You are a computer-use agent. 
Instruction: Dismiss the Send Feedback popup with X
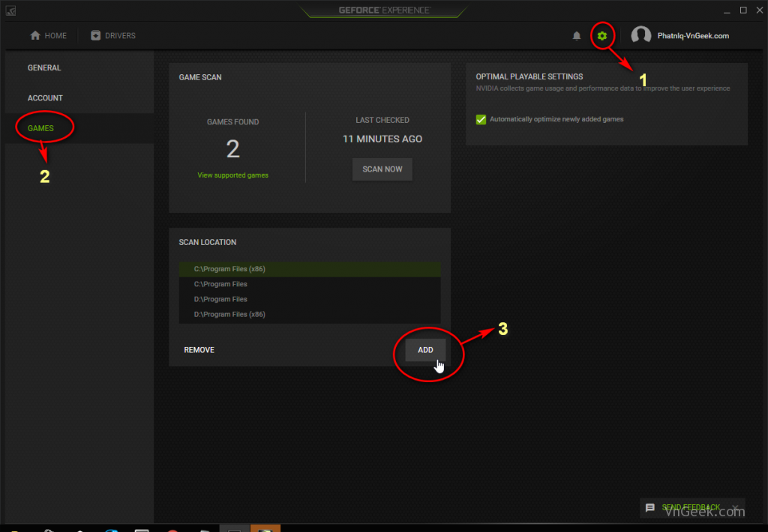735,507
